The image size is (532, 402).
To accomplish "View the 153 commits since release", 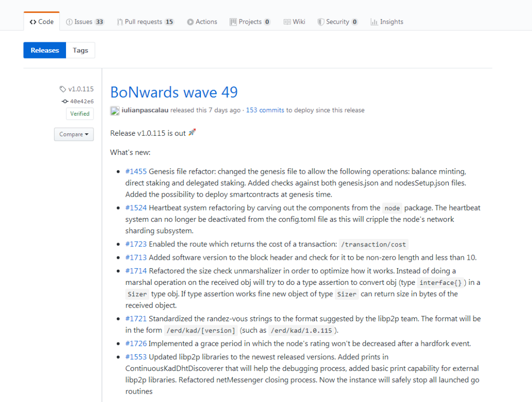I will [x=265, y=110].
